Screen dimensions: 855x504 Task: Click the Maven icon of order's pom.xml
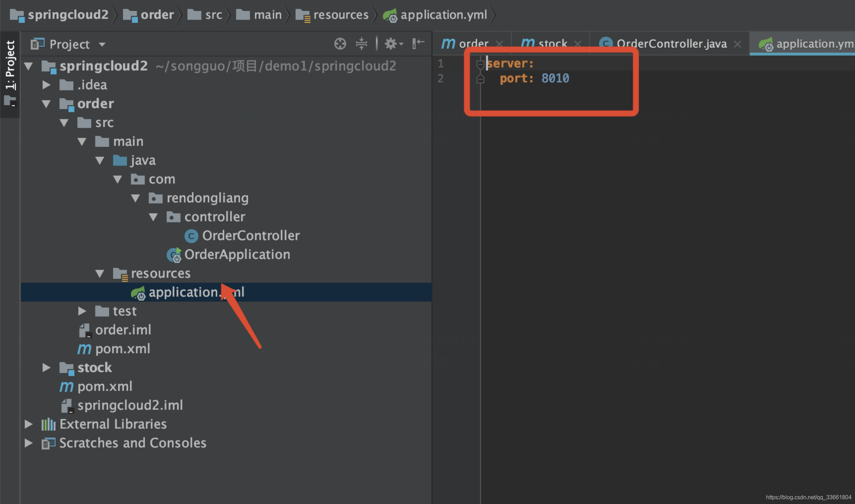click(x=84, y=349)
